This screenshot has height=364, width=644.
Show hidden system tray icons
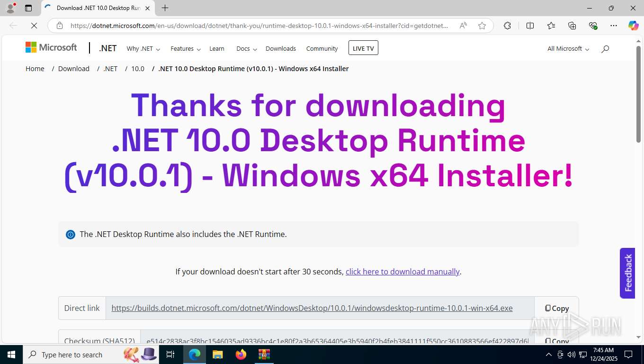click(x=549, y=355)
